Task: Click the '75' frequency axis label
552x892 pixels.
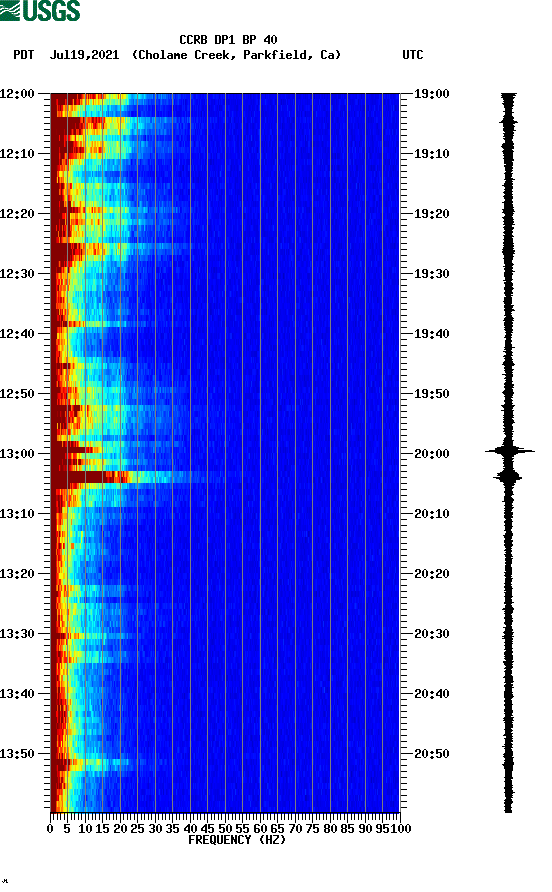Action: (312, 829)
